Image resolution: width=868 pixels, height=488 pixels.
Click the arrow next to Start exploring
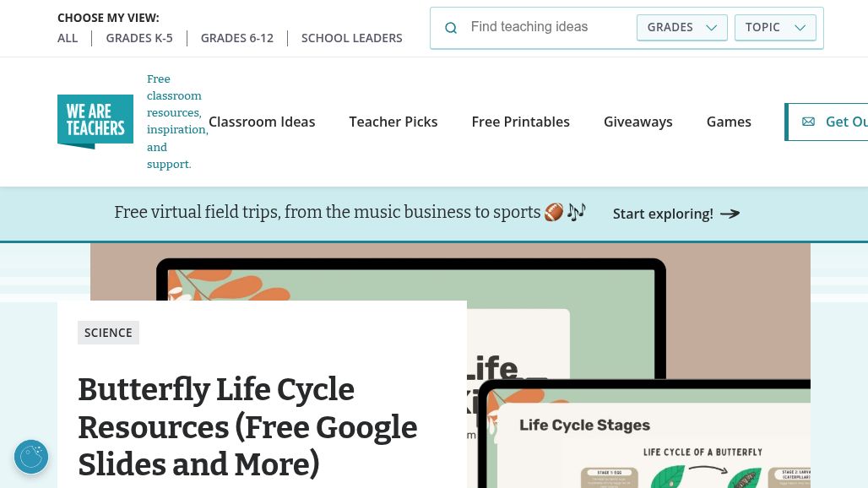pyautogui.click(x=730, y=214)
